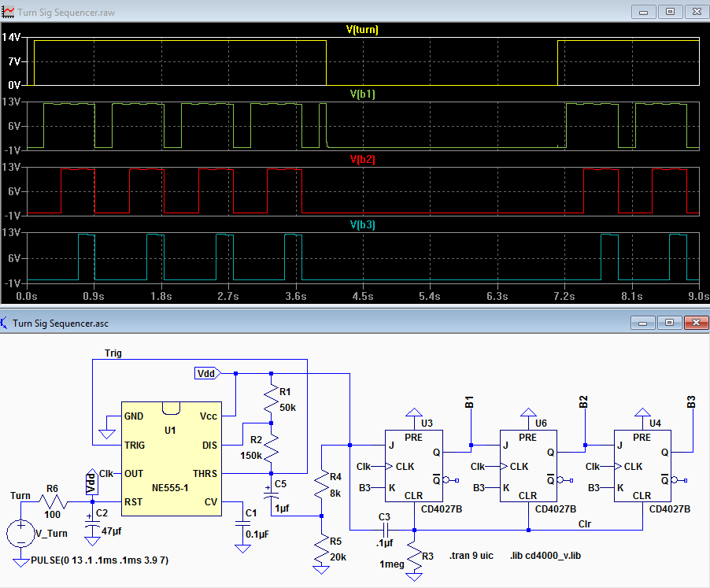The image size is (710, 588).
Task: Click the Clk label at U1 OUT pin
Action: point(106,474)
